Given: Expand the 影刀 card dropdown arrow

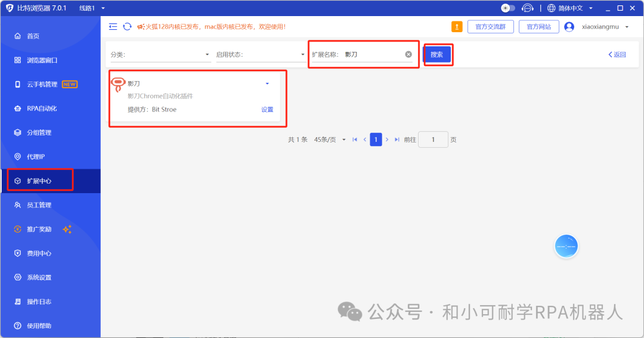Looking at the screenshot, I should pos(267,84).
